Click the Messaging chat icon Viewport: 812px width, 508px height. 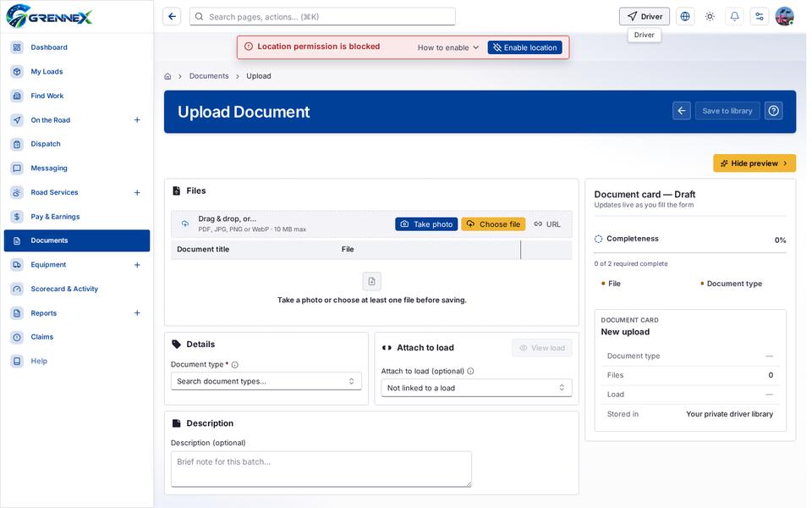click(17, 168)
